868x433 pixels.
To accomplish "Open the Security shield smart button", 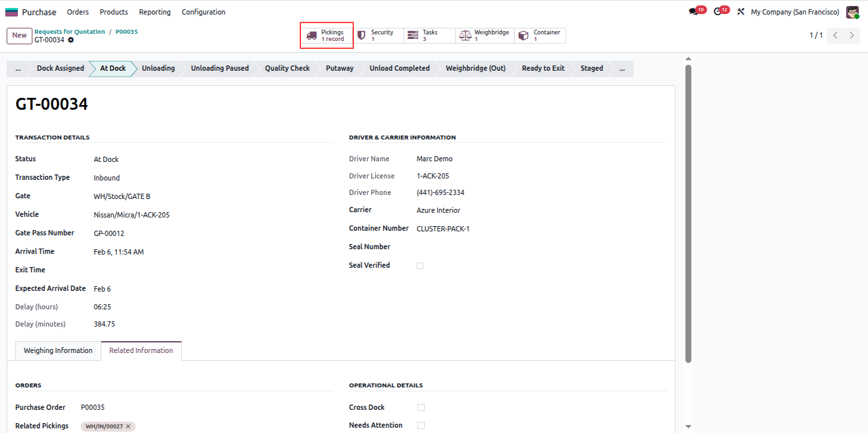I will [x=378, y=36].
